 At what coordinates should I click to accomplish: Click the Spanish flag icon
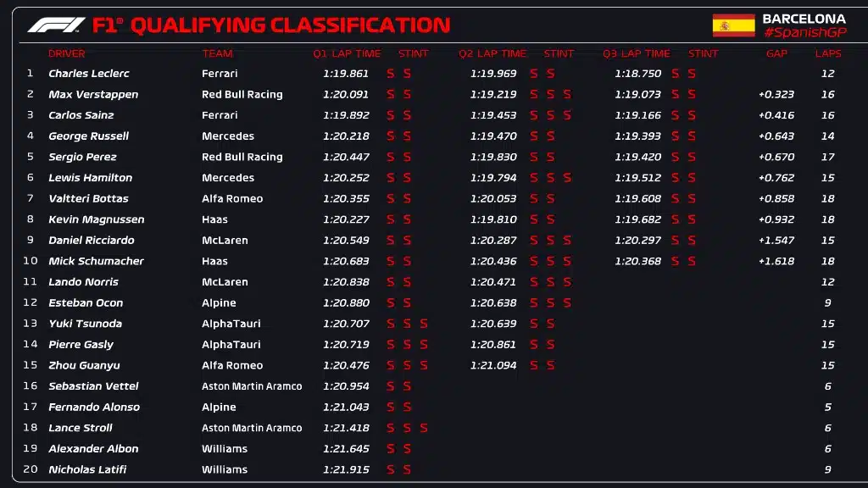(733, 25)
